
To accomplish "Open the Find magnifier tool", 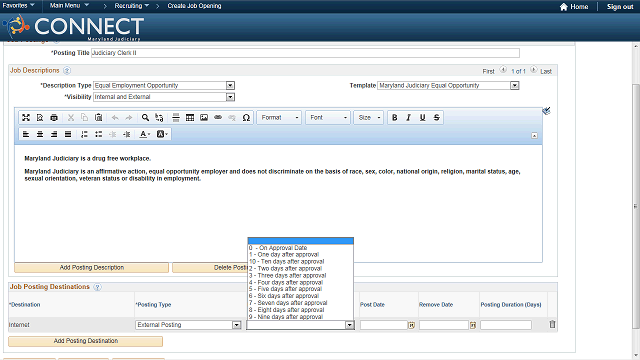I will click(145, 118).
